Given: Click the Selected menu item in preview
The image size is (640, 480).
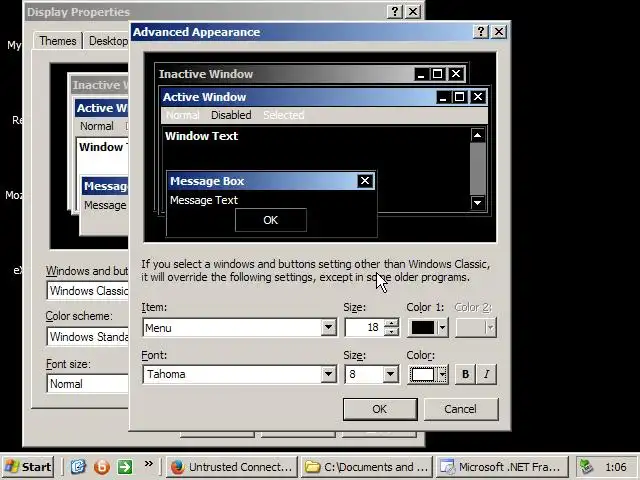Looking at the screenshot, I should (x=284, y=115).
